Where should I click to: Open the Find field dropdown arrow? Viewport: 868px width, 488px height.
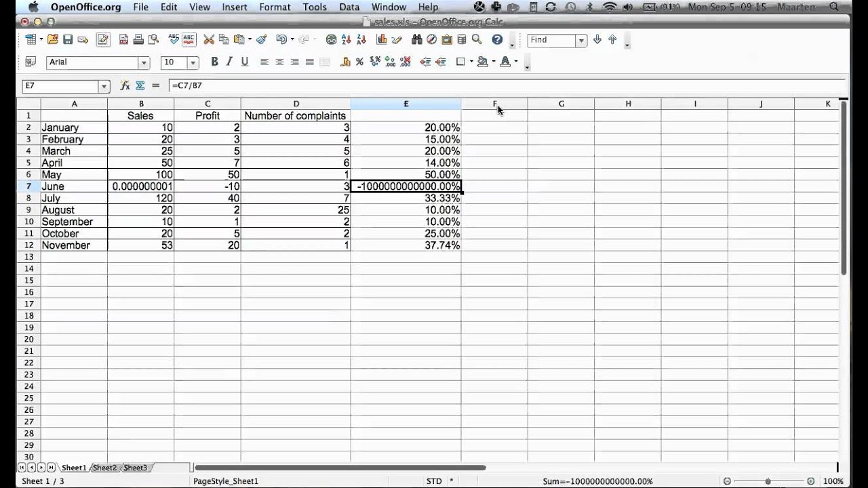pos(581,40)
